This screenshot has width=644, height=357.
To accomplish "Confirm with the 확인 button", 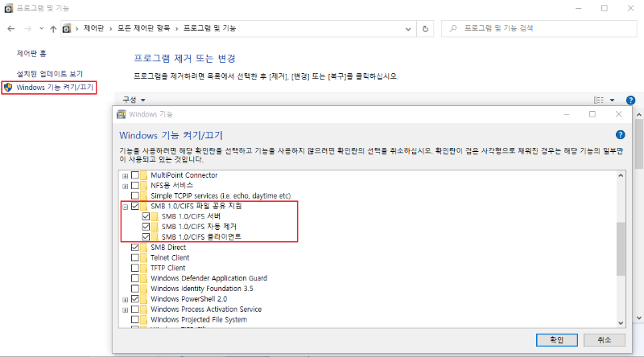I will coord(556,340).
